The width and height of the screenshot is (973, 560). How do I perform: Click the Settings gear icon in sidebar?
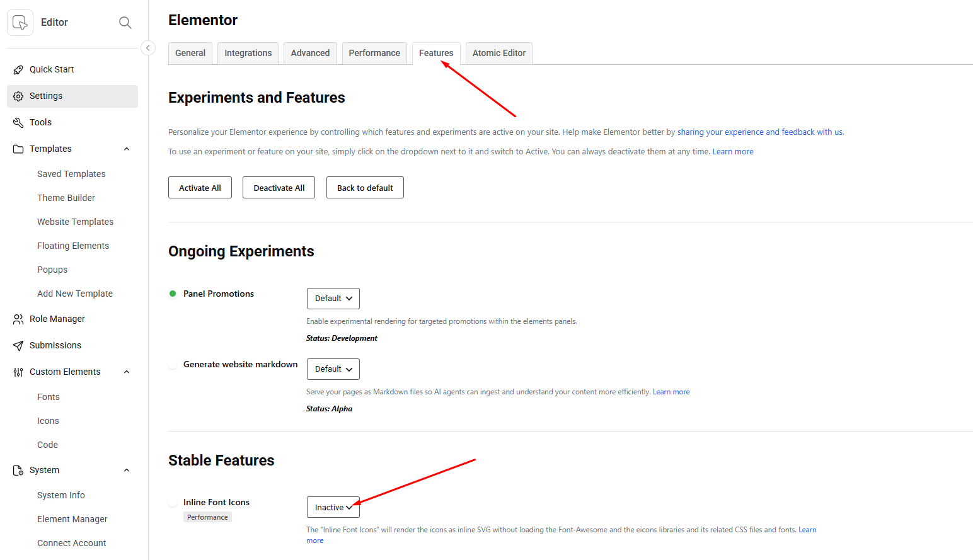click(x=18, y=96)
